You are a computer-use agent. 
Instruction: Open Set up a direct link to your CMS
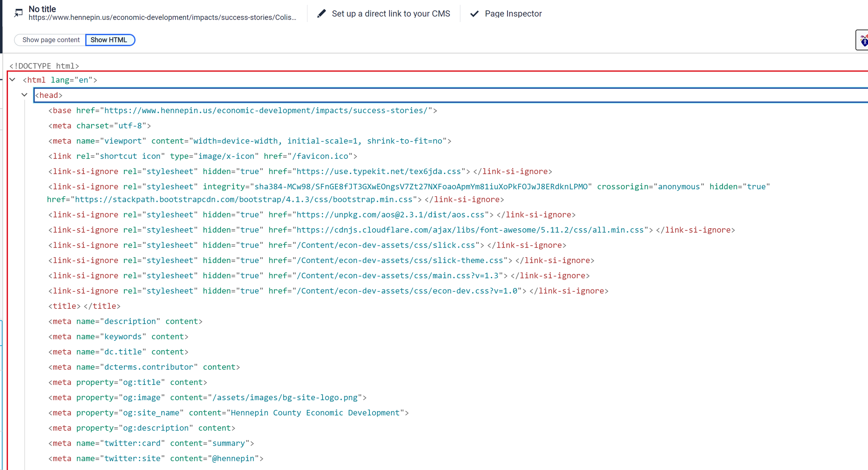pos(391,14)
